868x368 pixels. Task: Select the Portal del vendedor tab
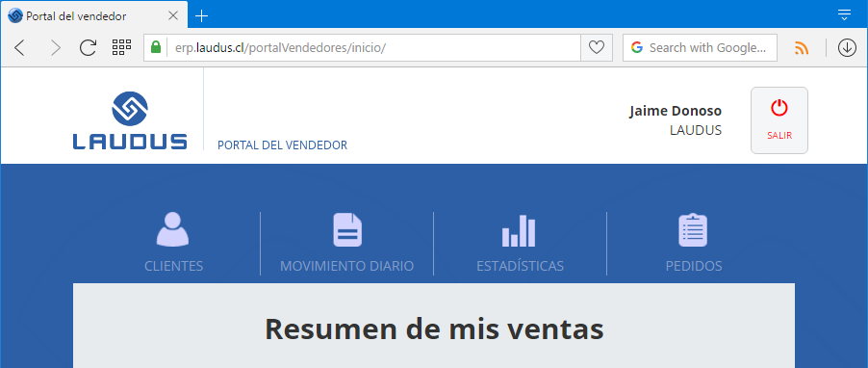tap(94, 15)
